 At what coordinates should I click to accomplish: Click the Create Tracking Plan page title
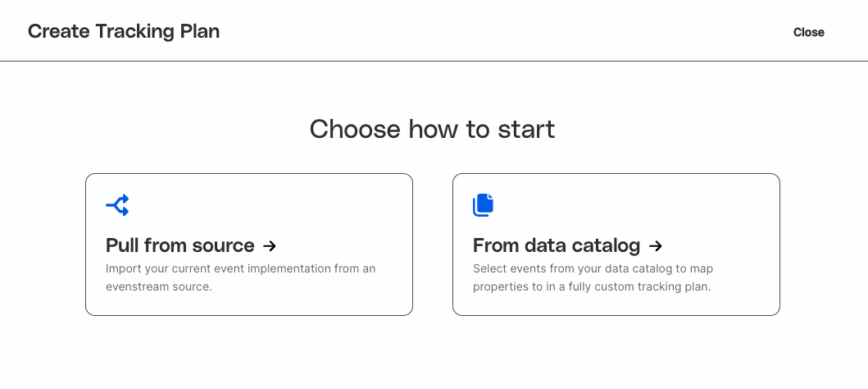pos(124,31)
